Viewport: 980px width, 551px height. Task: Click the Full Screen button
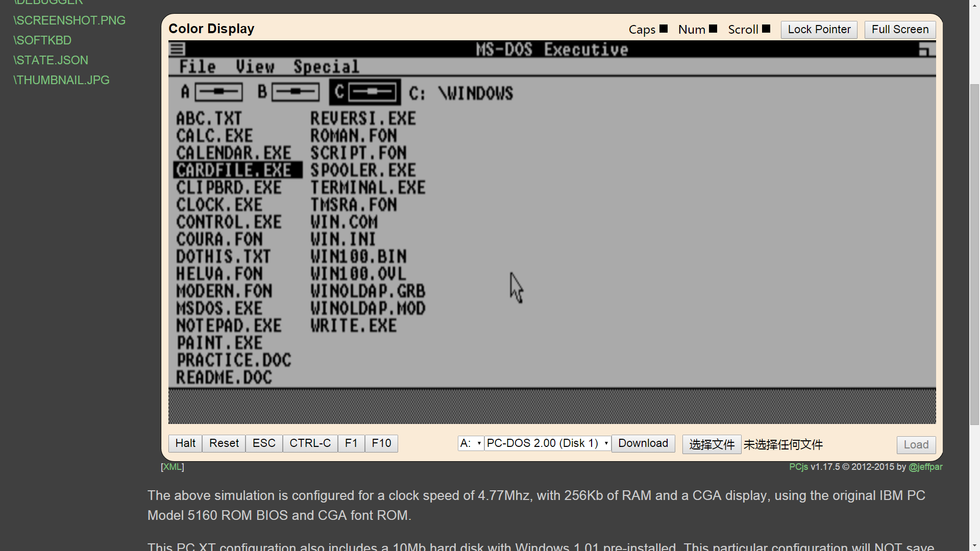[899, 30]
